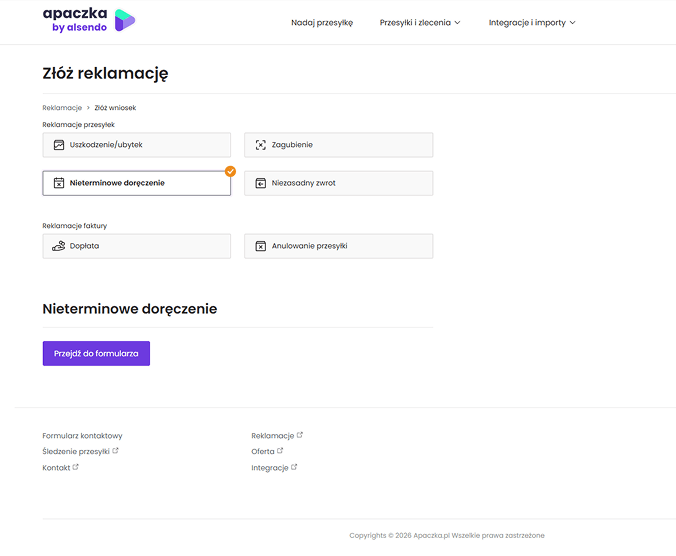Click the cancel-box icon on Anulowanie przesyłki
Screen dimensions: 676x556
(260, 246)
